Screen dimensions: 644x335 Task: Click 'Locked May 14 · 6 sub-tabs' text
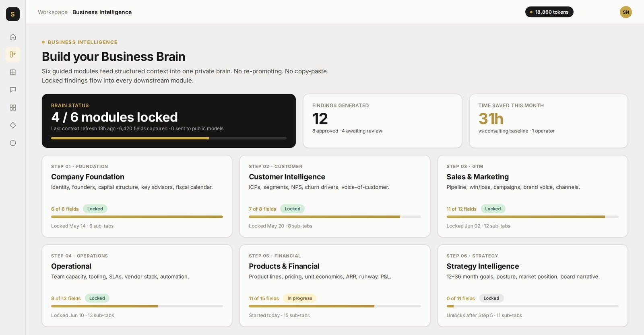83,226
